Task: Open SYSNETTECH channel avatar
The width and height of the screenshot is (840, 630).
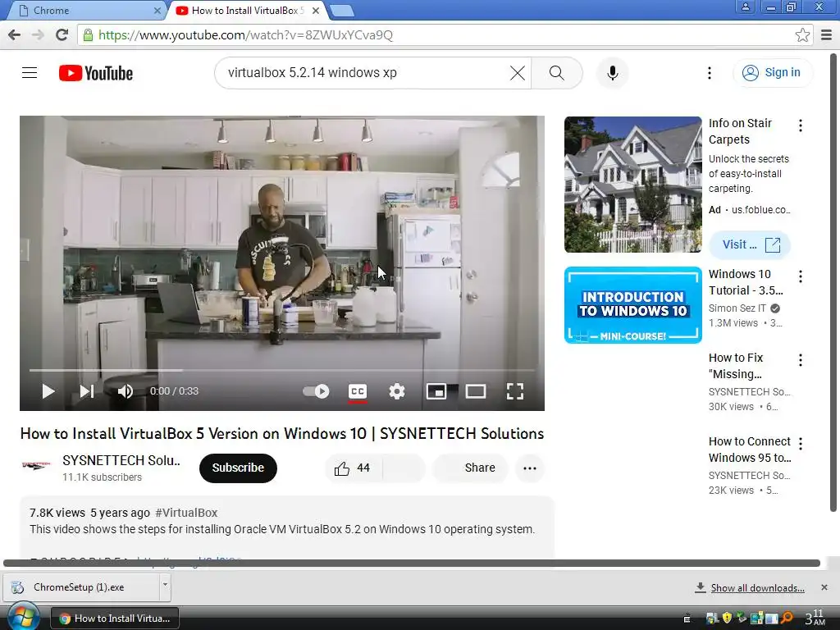Action: pyautogui.click(x=36, y=466)
